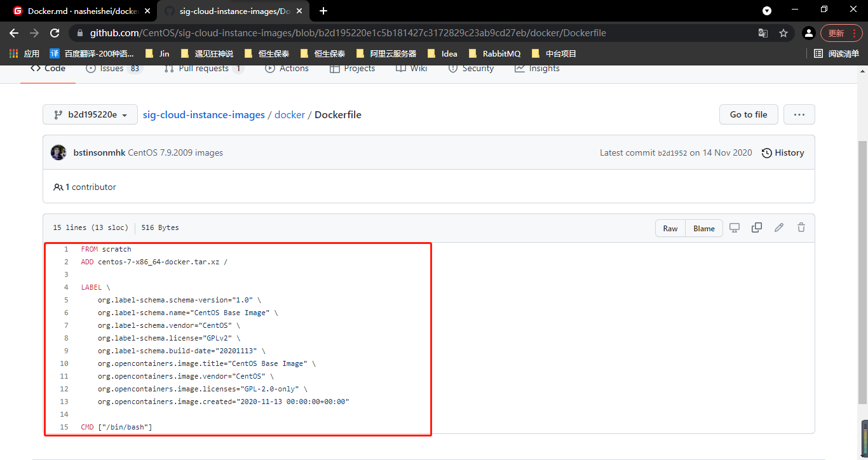This screenshot has height=460, width=868.
Task: Expand the b2d195220e branch dropdown
Action: (x=90, y=115)
